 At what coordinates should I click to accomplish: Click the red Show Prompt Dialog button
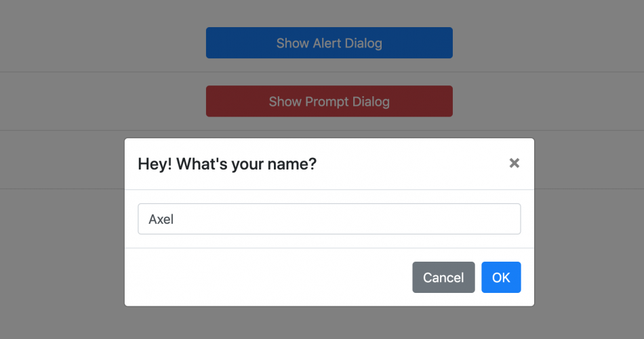click(x=329, y=101)
